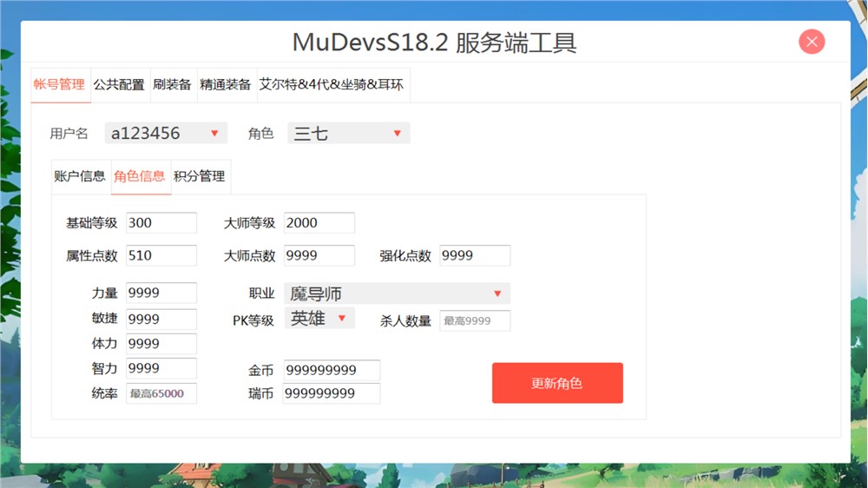Click the 更新角色 button
The width and height of the screenshot is (868, 488).
click(x=557, y=383)
